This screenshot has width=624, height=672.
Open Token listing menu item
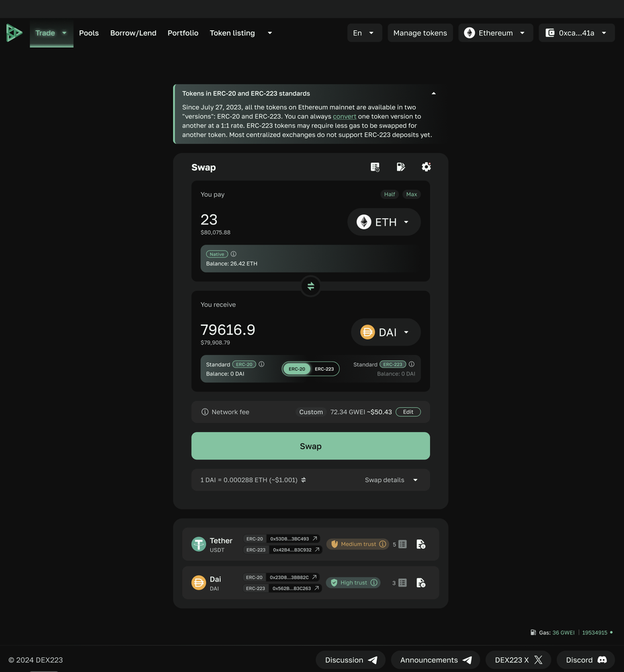click(x=232, y=33)
